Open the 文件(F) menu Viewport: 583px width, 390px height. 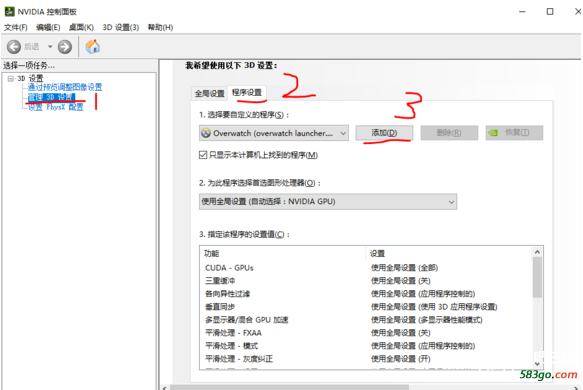point(16,28)
